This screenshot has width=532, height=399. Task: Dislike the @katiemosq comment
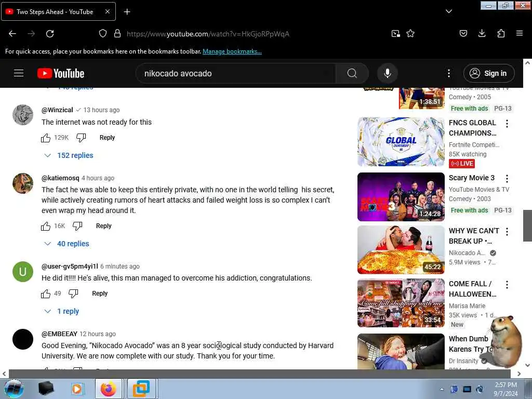tap(78, 226)
